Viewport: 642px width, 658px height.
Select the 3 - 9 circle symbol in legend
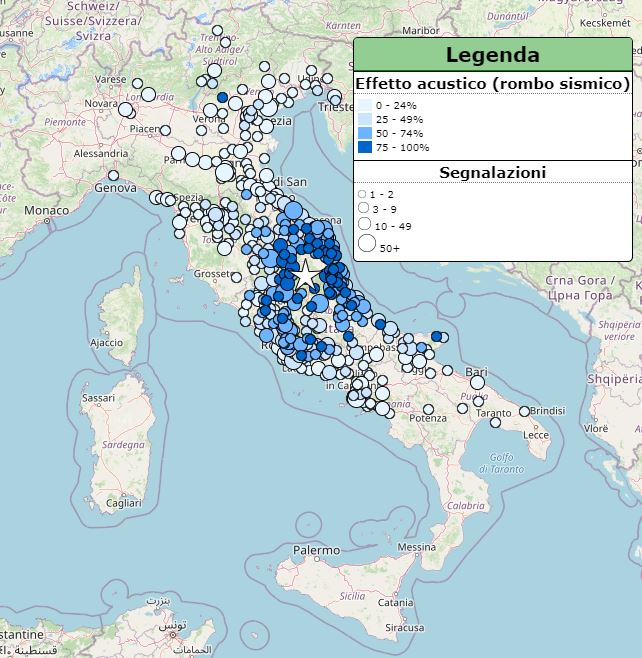coord(363,208)
